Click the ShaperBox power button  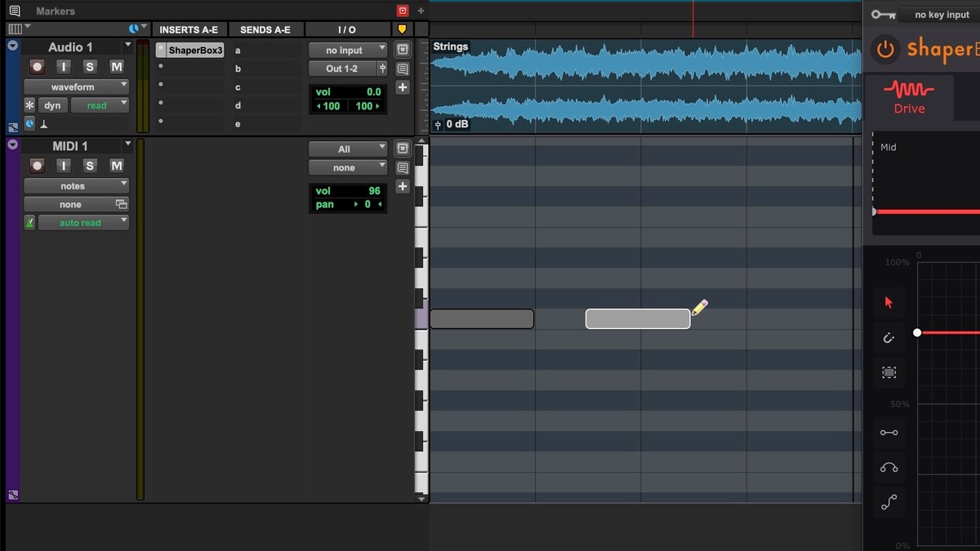(x=885, y=49)
